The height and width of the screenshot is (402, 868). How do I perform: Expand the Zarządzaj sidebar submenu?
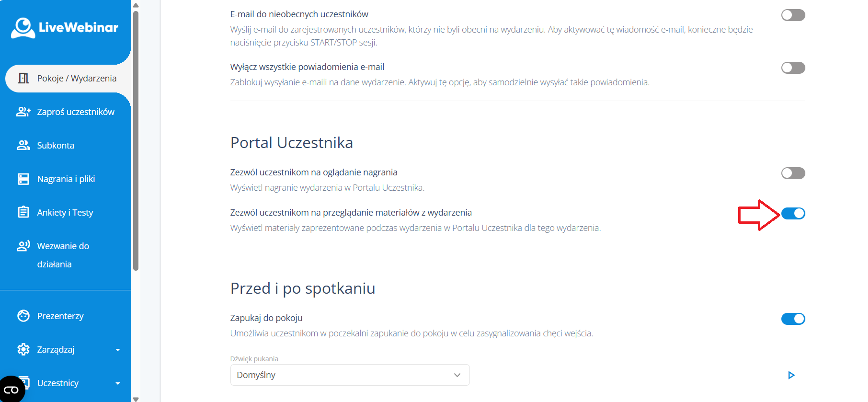(x=118, y=350)
